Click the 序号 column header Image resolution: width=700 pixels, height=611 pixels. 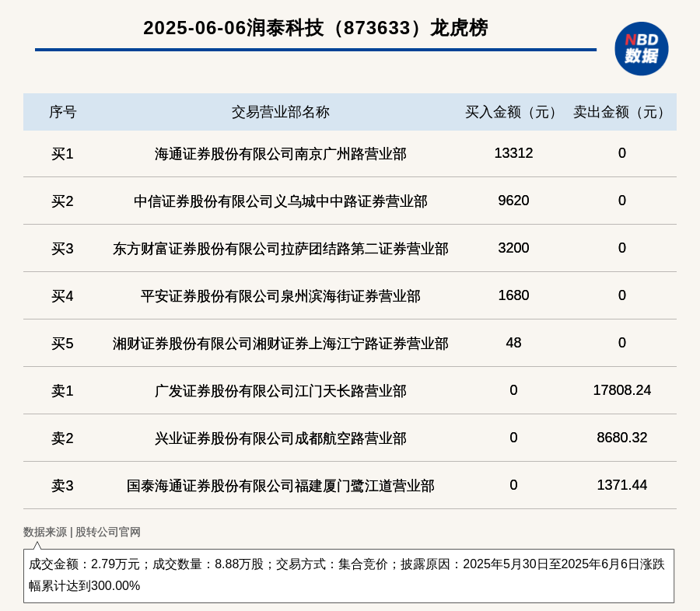[62, 112]
